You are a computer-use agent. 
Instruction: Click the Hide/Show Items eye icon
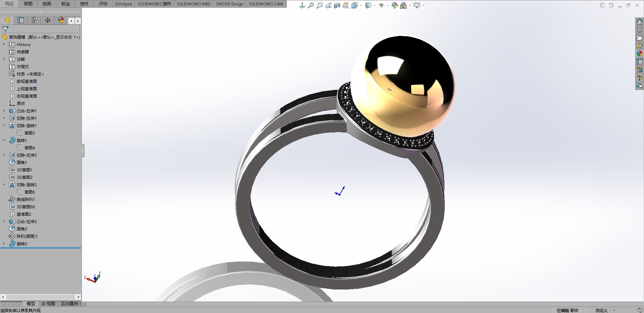click(381, 5)
